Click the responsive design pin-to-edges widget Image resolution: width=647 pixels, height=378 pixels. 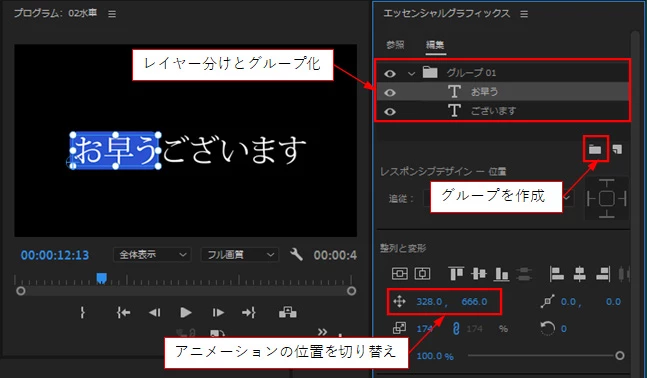607,198
